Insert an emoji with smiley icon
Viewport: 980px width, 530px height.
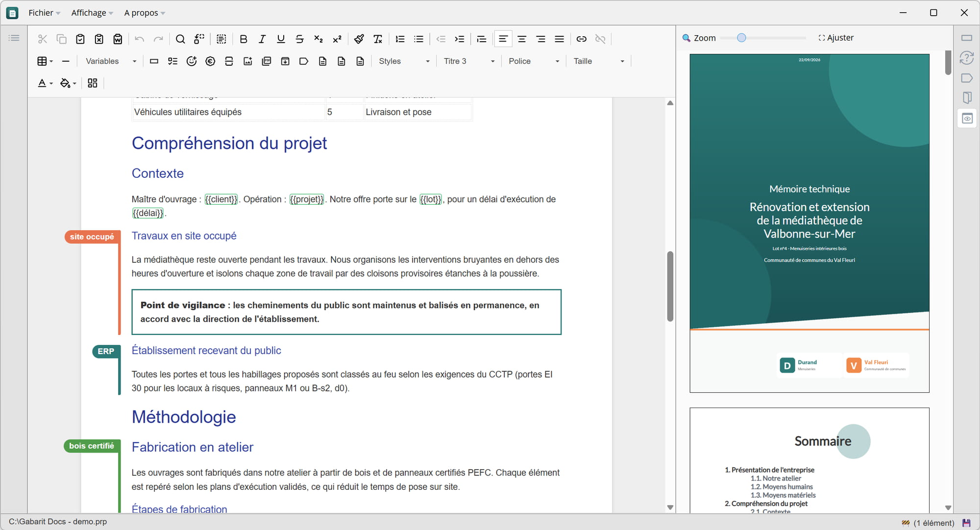coord(191,61)
